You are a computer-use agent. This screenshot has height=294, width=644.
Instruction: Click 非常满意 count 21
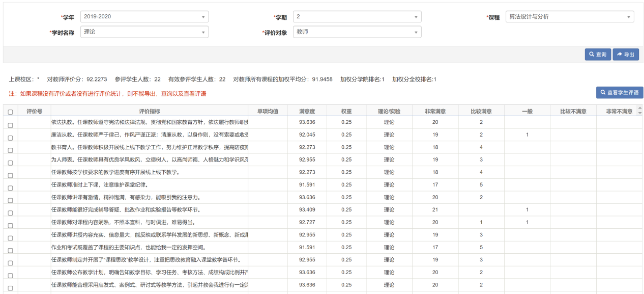coord(435,209)
